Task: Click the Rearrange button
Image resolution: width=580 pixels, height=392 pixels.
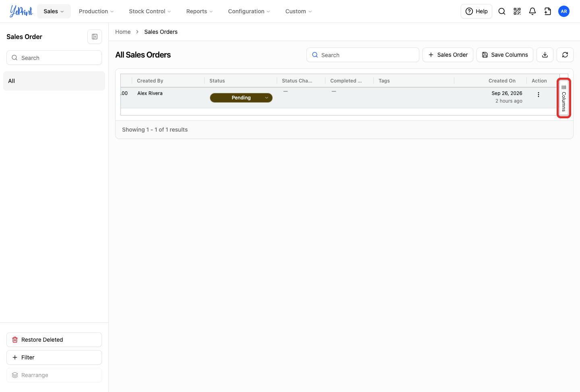Action: (x=54, y=375)
